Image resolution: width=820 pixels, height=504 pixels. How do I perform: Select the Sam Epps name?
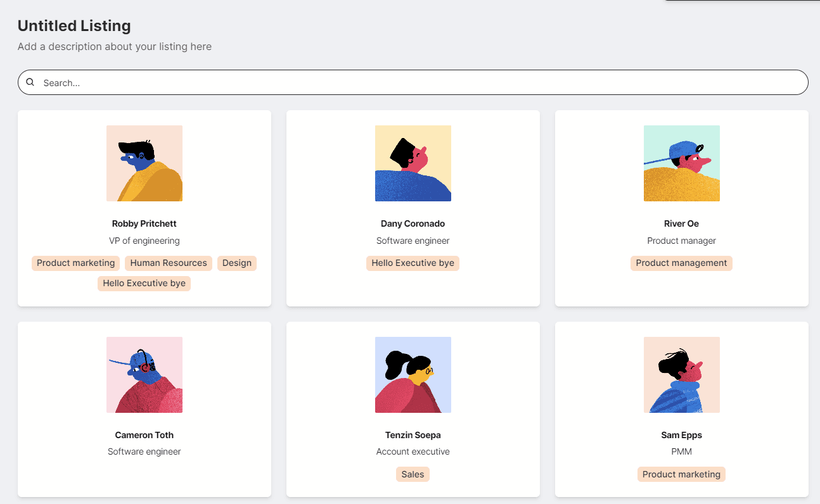(x=682, y=435)
